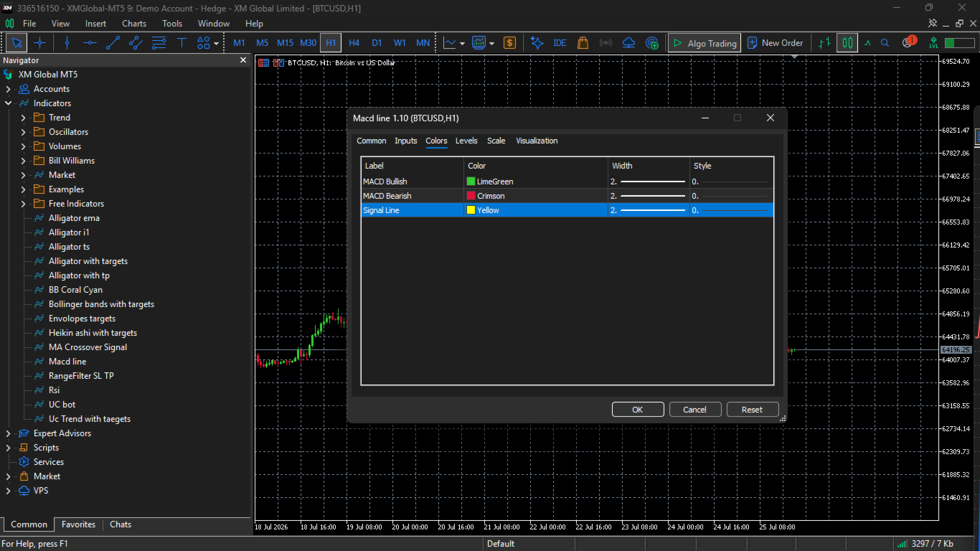The image size is (980, 551).
Task: Select Macd line indicator in Navigator
Action: (67, 362)
